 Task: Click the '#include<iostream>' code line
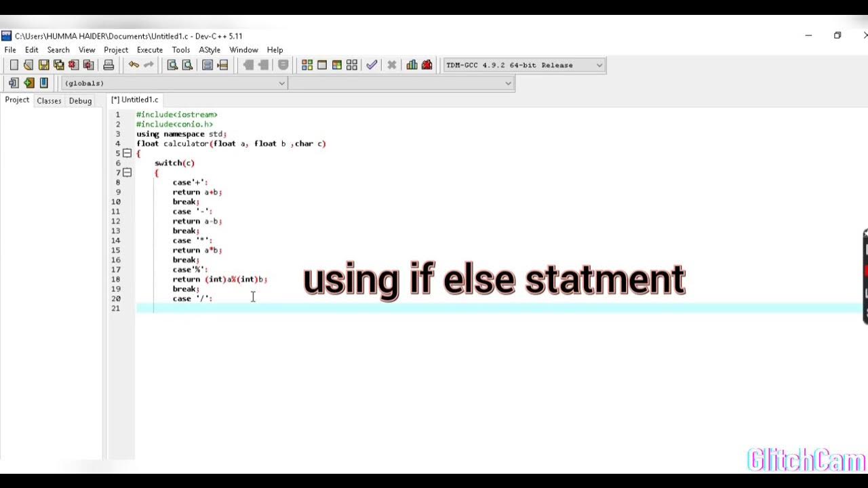[x=177, y=115]
